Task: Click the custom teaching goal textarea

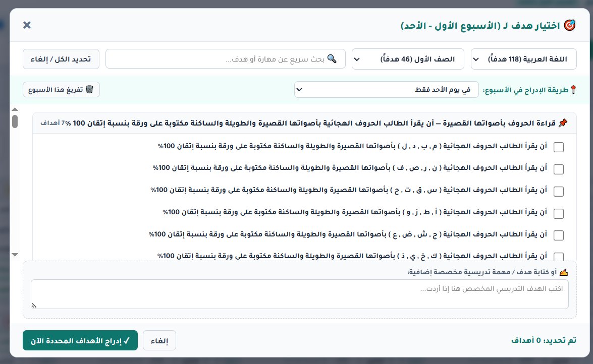Action: point(299,294)
